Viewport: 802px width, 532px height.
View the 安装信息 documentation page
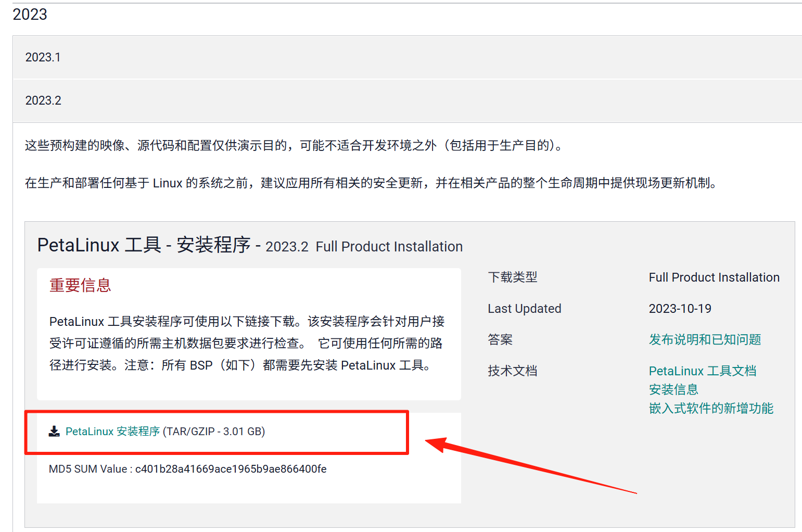pos(673,389)
